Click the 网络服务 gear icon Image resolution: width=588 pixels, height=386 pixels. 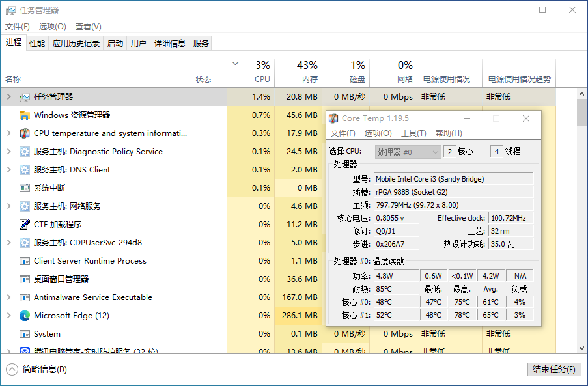(25, 206)
